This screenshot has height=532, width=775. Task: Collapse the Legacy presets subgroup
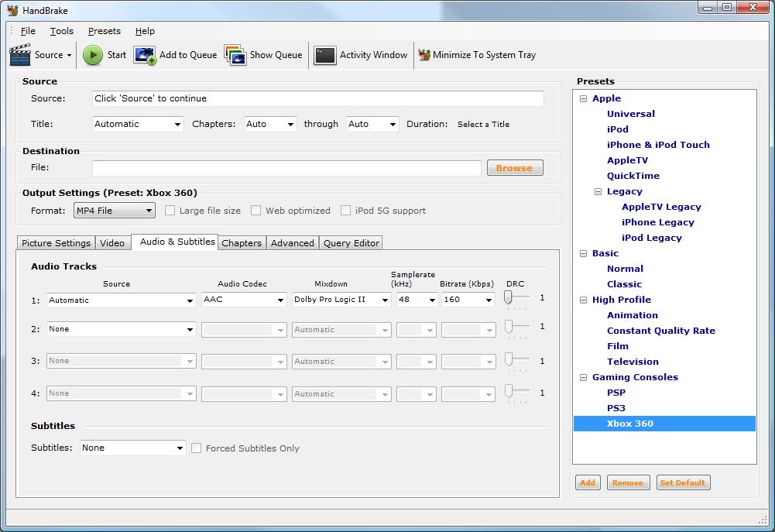598,191
